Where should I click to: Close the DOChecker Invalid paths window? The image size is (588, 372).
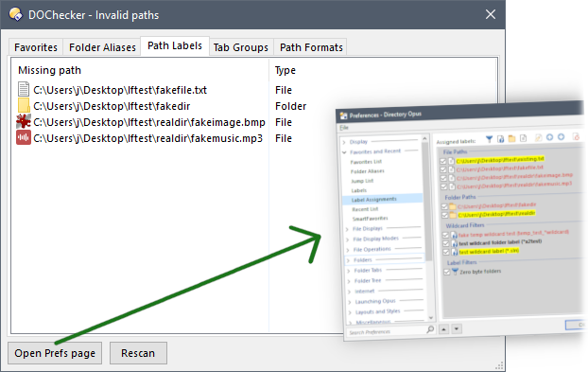coord(490,14)
